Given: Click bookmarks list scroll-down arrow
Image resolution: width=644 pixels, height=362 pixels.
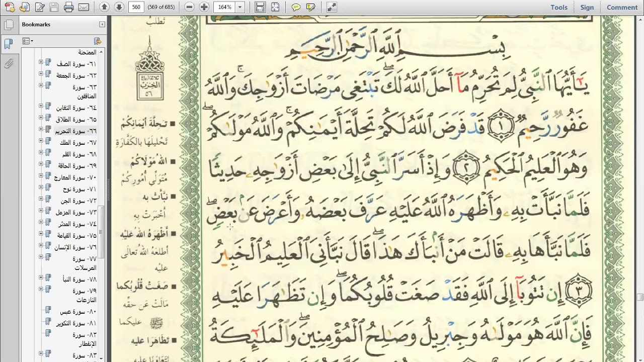Looking at the screenshot, I should [x=101, y=357].
